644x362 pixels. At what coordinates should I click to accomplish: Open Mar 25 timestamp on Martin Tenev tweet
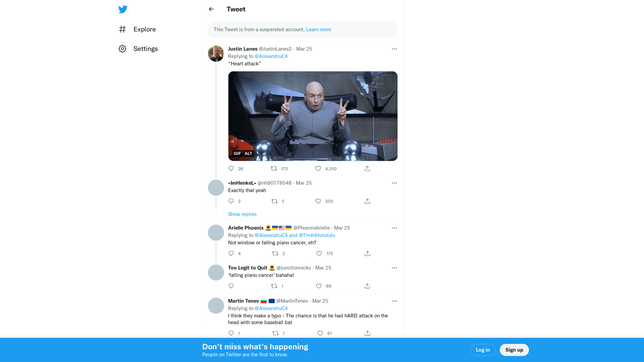(320, 301)
